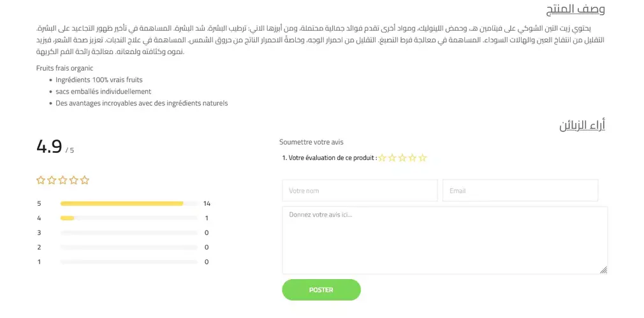The height and width of the screenshot is (318, 644).
Task: Give three stars in the evaluation row
Action: coord(402,158)
